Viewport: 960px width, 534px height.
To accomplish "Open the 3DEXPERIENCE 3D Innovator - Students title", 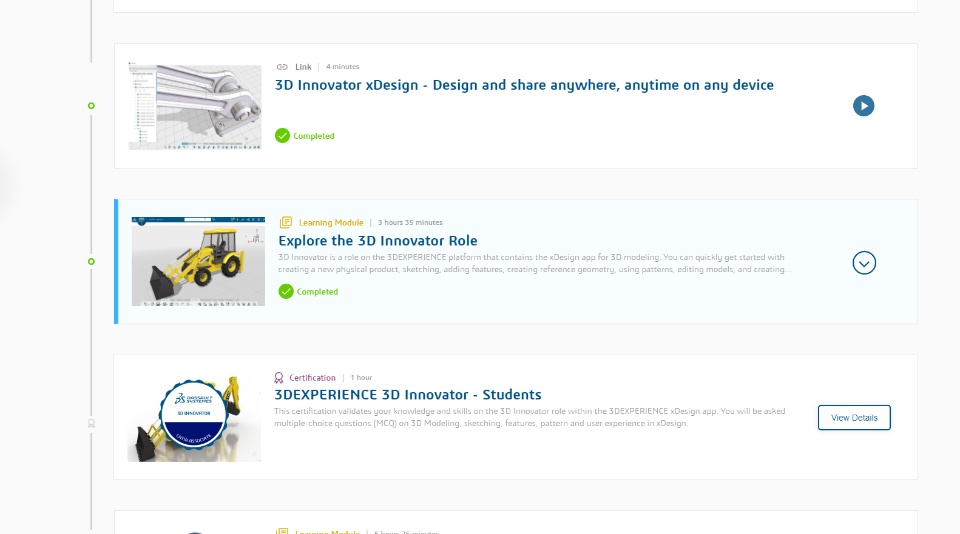I will coord(408,394).
